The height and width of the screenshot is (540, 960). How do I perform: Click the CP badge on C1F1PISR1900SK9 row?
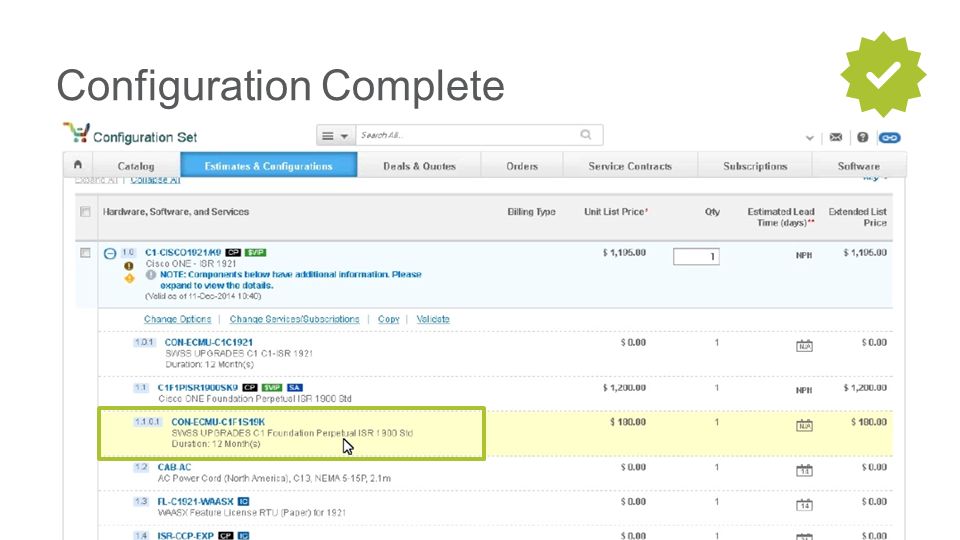[x=250, y=388]
